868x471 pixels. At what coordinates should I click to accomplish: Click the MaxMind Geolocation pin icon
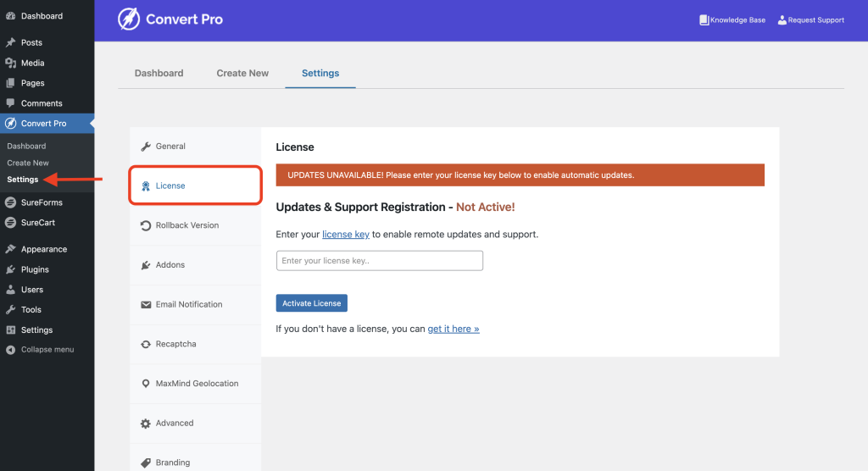[x=146, y=384]
